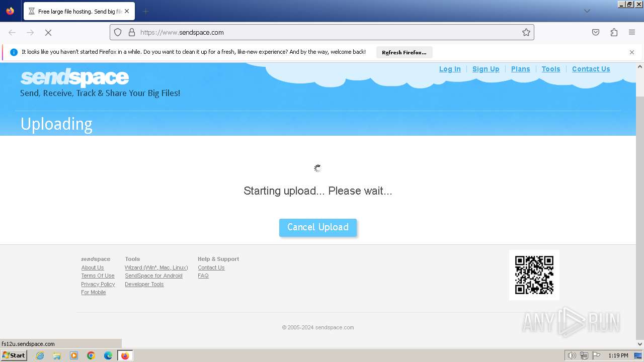Dismiss the Firefox notification bar
Viewport: 644px width, 362px height.
632,52
